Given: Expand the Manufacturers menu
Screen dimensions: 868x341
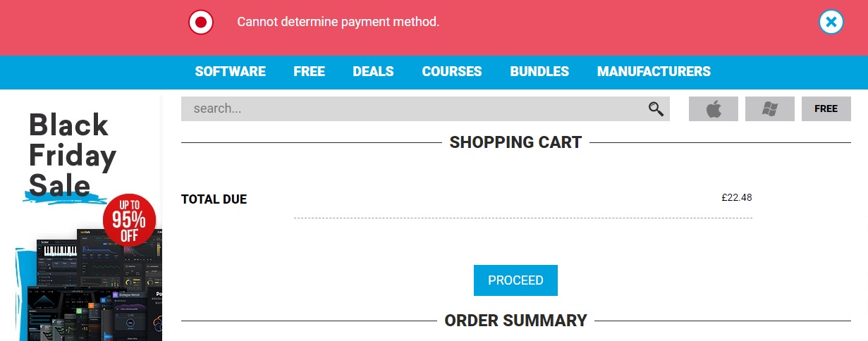Looking at the screenshot, I should (653, 71).
